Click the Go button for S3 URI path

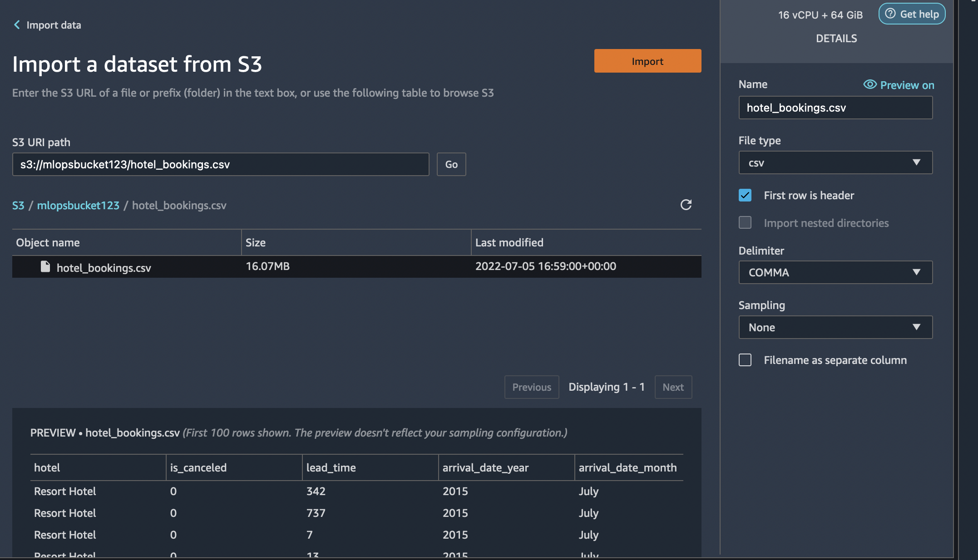click(x=451, y=164)
